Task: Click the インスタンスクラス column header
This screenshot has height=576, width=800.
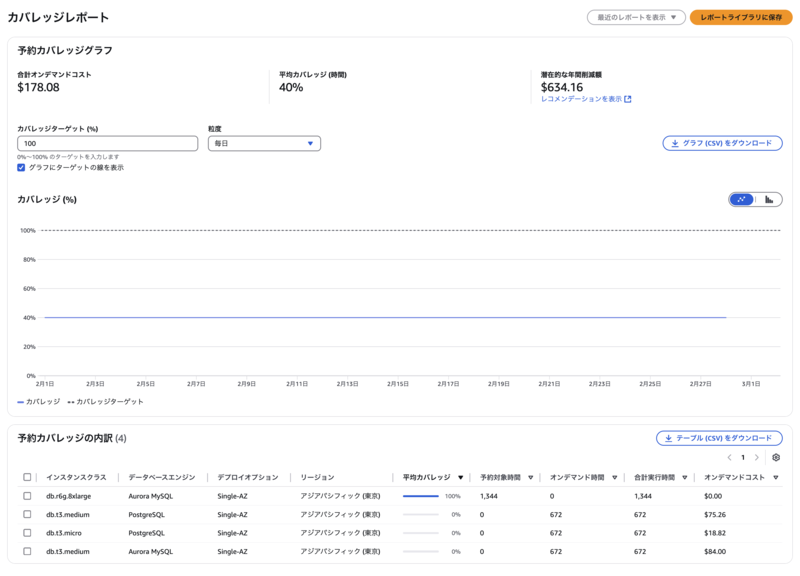Action: coord(77,477)
